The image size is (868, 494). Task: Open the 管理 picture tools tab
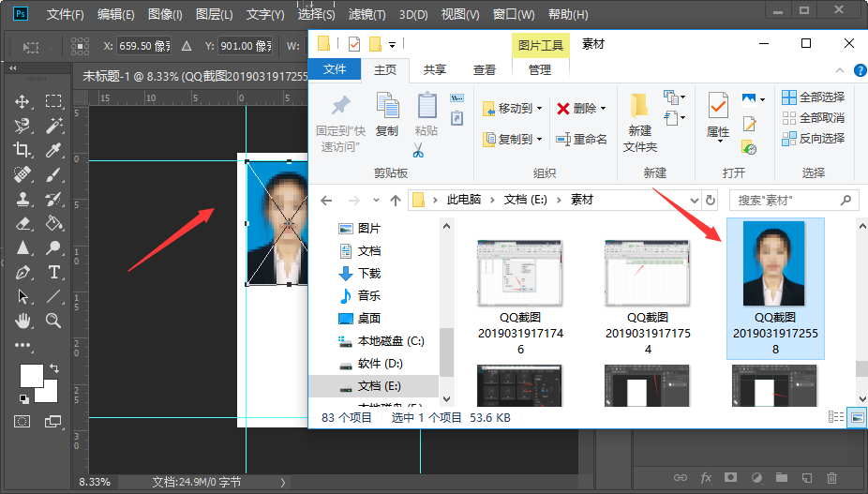click(x=540, y=69)
